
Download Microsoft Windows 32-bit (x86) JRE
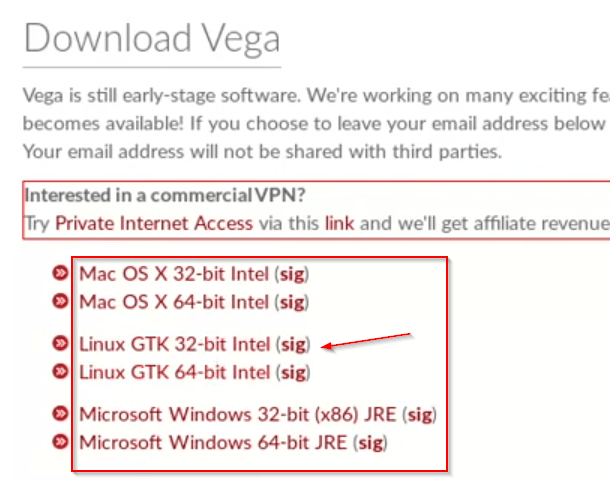[238, 414]
